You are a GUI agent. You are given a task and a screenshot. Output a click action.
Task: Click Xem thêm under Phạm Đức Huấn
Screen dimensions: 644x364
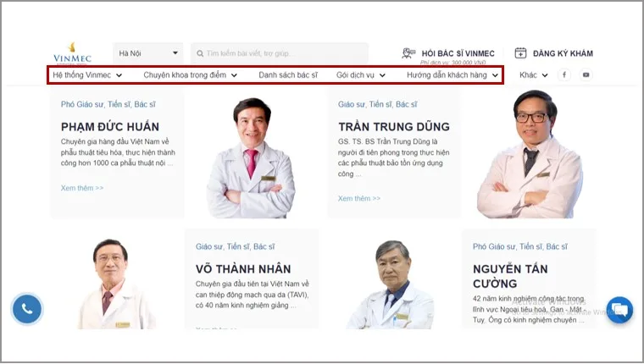coord(81,188)
